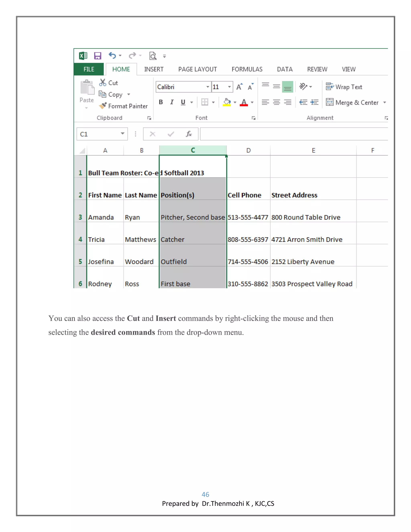Center text horizontally

(276, 102)
